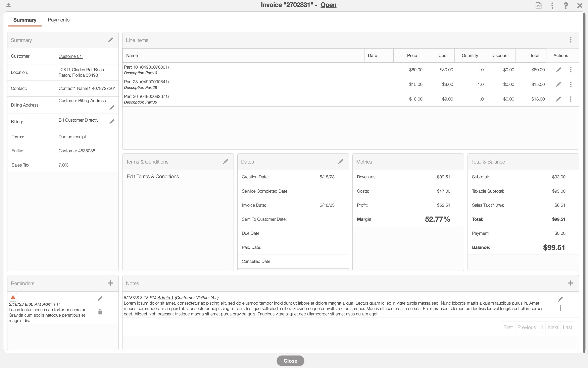588x368 pixels.
Task: Click the upload icon at top left
Action: click(8, 5)
